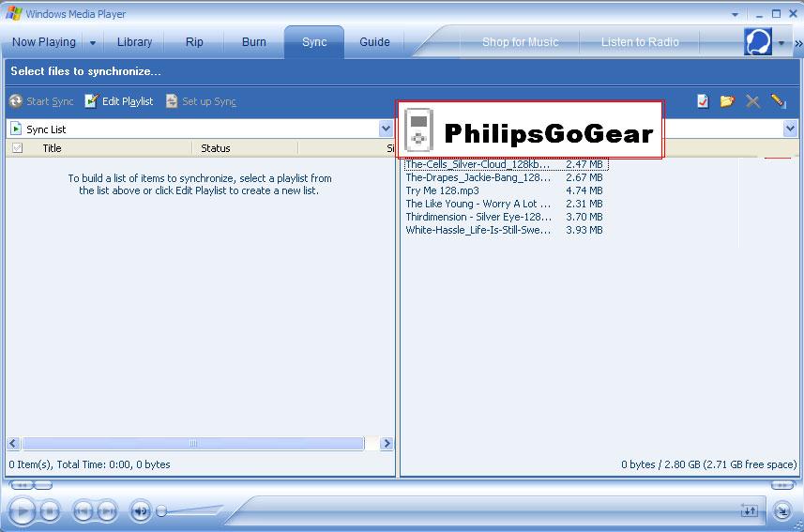Click the arrows icon beside the seek bar

point(750,510)
